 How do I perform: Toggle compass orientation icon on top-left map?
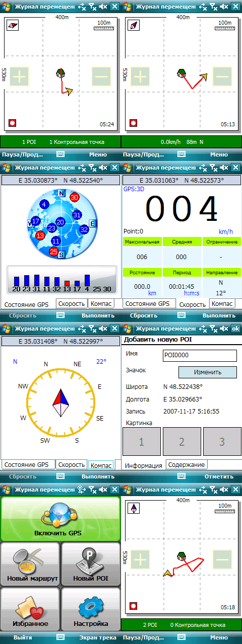12,25
